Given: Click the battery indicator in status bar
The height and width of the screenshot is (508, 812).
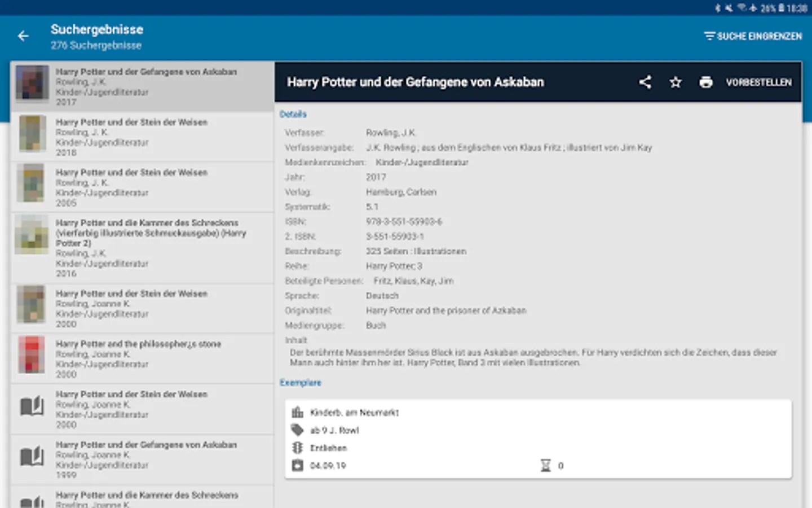Looking at the screenshot, I should click(x=782, y=8).
